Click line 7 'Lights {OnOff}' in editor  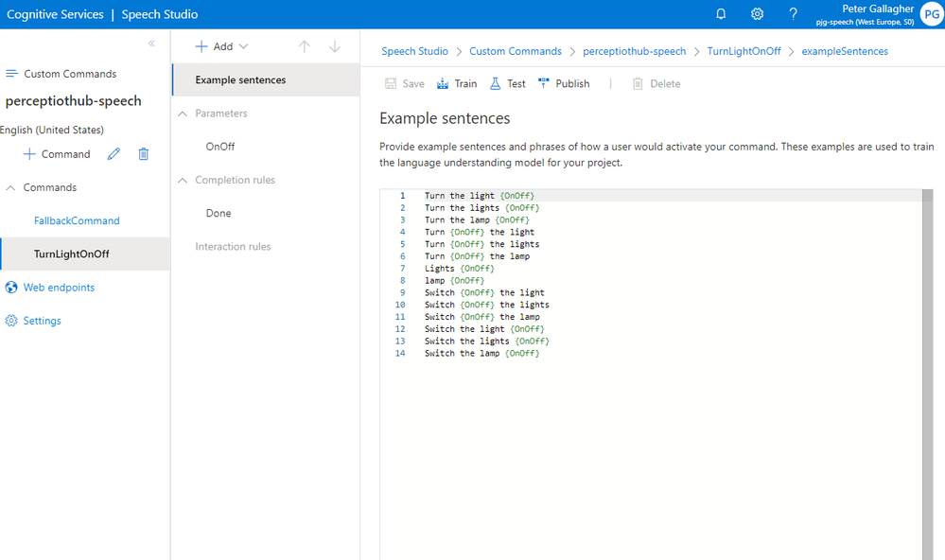(x=459, y=269)
